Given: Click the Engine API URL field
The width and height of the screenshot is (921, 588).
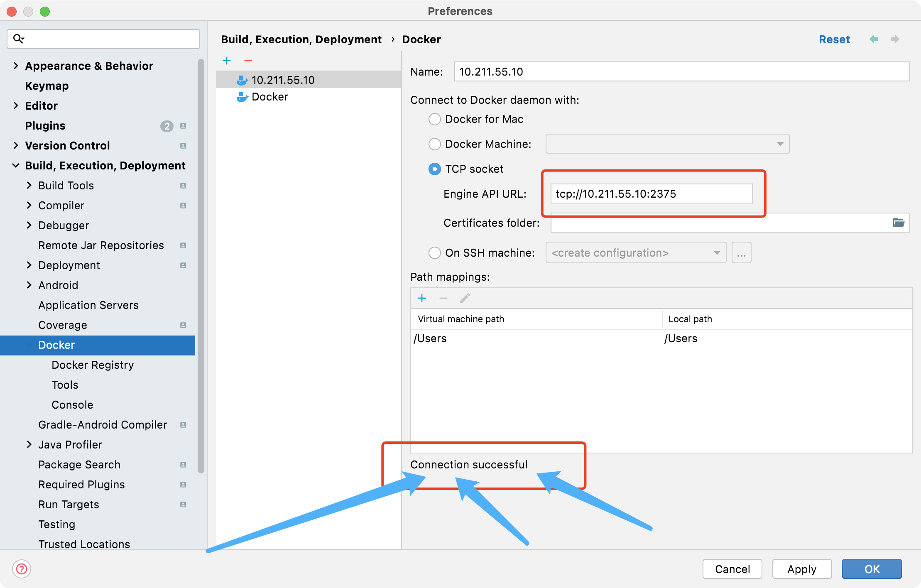Looking at the screenshot, I should tap(652, 194).
